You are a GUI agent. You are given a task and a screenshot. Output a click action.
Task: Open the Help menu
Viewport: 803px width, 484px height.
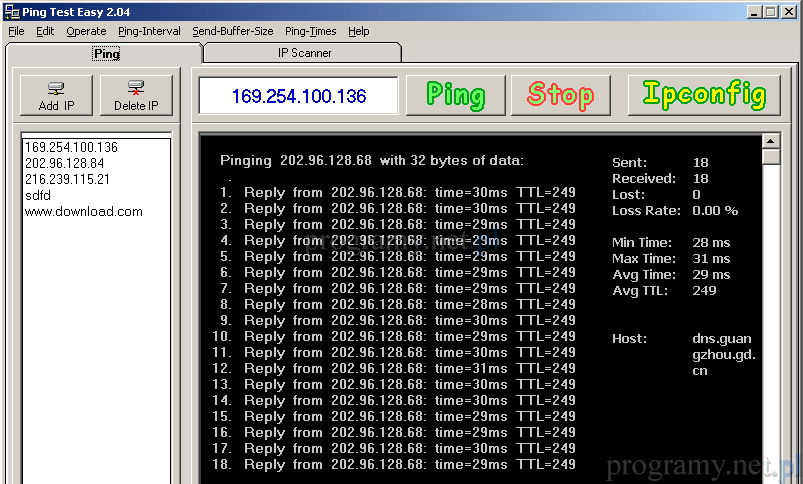pos(359,31)
